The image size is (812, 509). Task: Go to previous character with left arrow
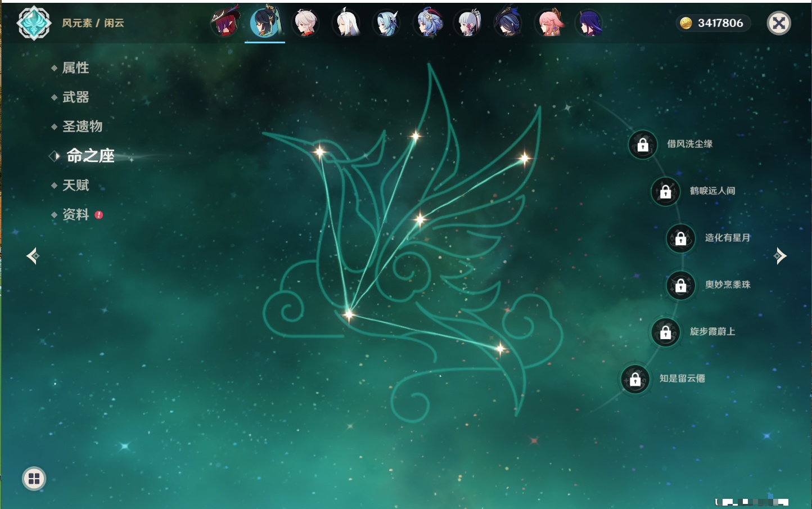(33, 256)
